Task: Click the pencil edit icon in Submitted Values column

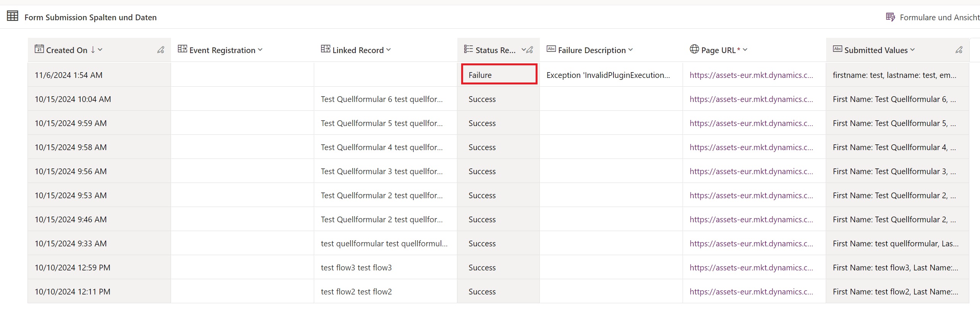Action: [x=959, y=50]
